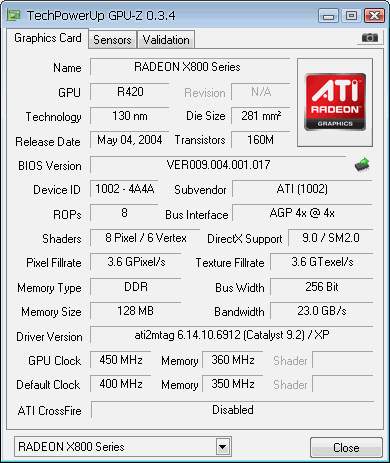Click the GPU Clock 450 MHz value
The height and width of the screenshot is (463, 390).
(x=121, y=360)
